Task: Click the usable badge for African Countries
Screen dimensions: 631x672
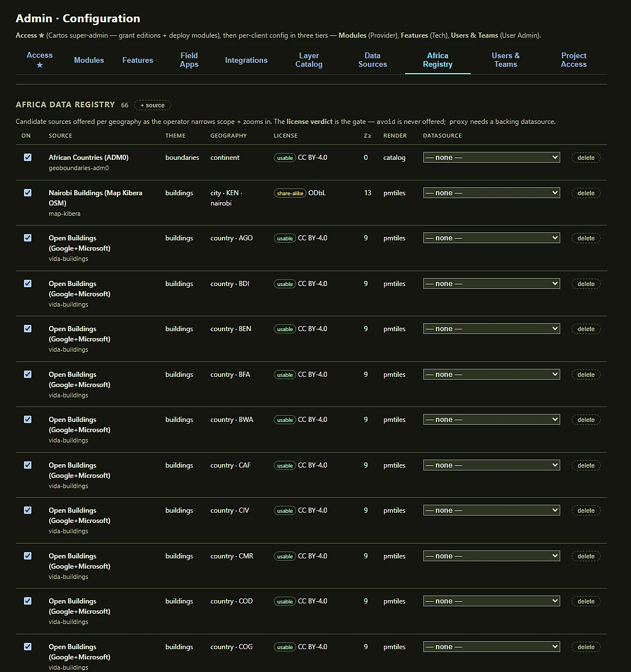Action: tap(285, 158)
